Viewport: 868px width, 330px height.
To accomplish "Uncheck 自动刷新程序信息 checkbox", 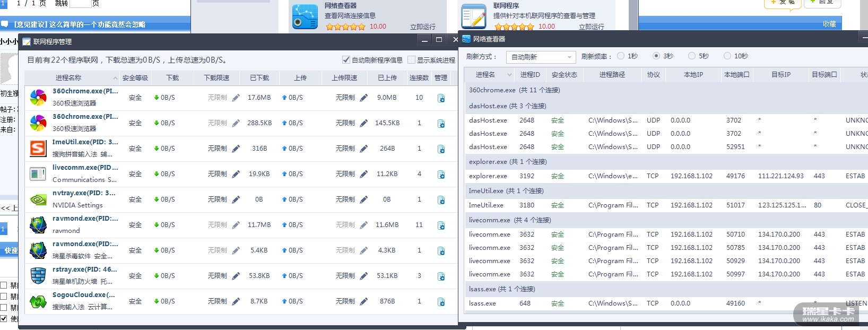I will pos(346,60).
